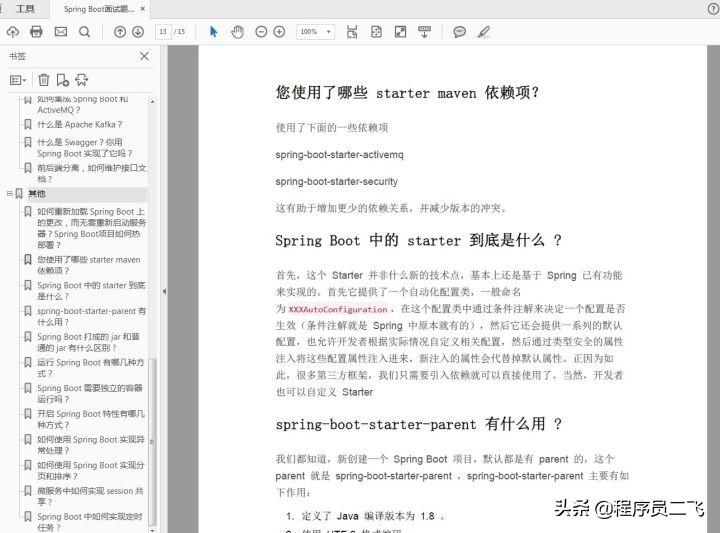This screenshot has height=533, width=720.
Task: Zoom in with plus button
Action: (279, 32)
